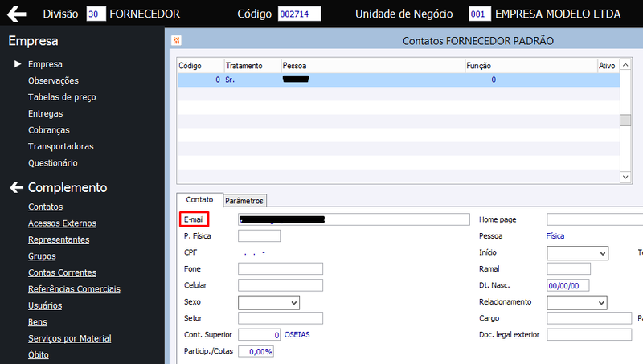Click the Celular input field
The image size is (643, 364).
point(281,285)
